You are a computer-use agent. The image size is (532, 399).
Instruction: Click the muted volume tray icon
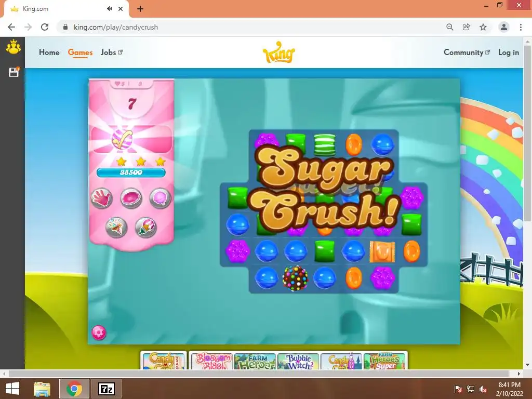coord(483,389)
